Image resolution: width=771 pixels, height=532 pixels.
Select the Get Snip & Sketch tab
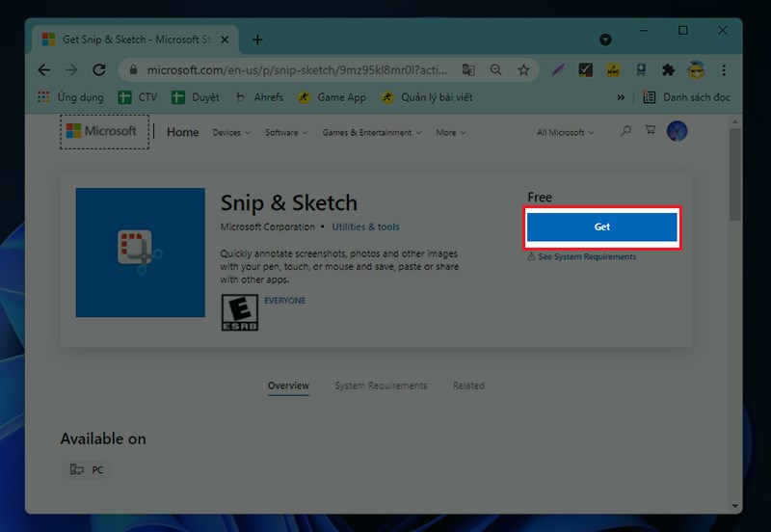[x=135, y=40]
